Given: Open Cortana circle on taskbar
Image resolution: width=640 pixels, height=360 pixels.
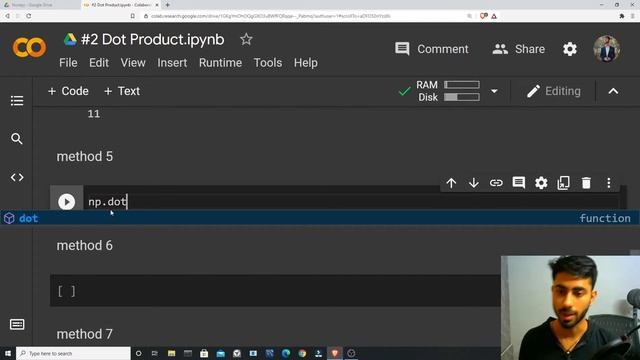Looking at the screenshot, I should [138, 353].
